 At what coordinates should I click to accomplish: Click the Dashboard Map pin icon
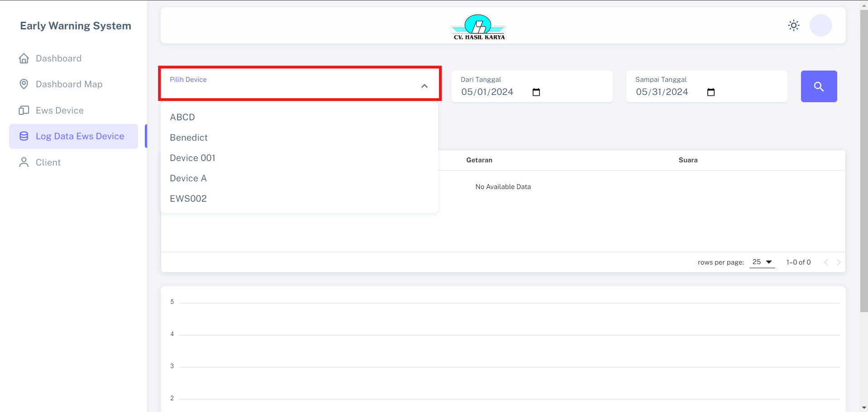click(x=24, y=84)
